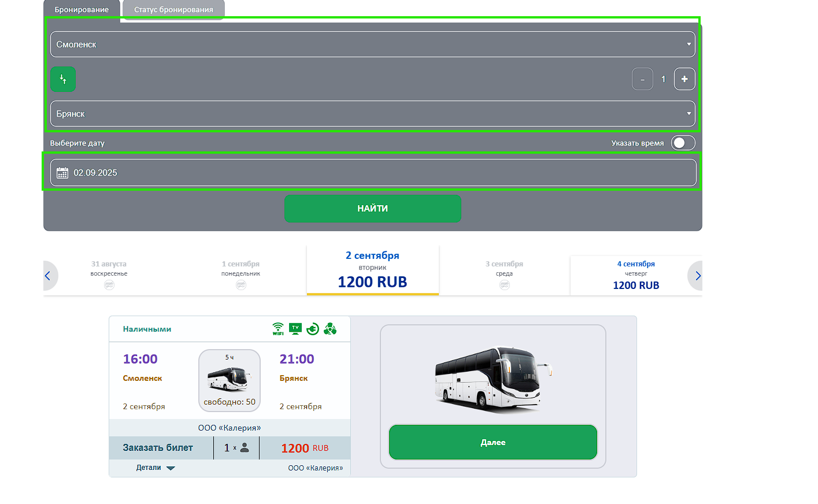The width and height of the screenshot is (818, 504).
Task: Click the 'Далее' button
Action: [x=493, y=442]
